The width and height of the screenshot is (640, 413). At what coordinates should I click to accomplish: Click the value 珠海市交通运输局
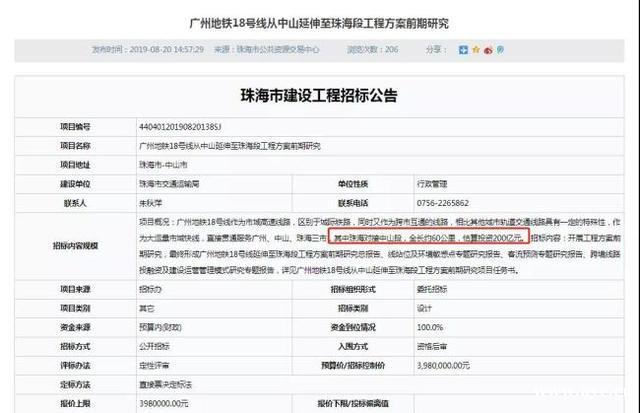coord(169,184)
